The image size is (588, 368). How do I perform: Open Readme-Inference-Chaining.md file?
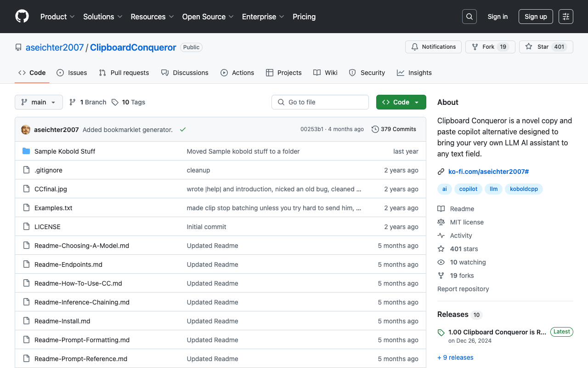[x=82, y=302]
